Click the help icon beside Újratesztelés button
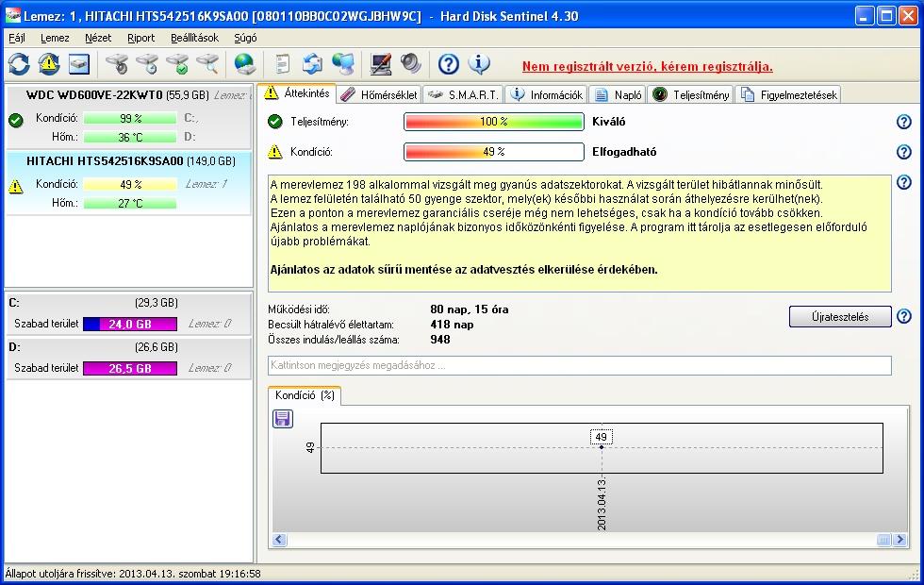The width and height of the screenshot is (924, 585). tap(903, 316)
